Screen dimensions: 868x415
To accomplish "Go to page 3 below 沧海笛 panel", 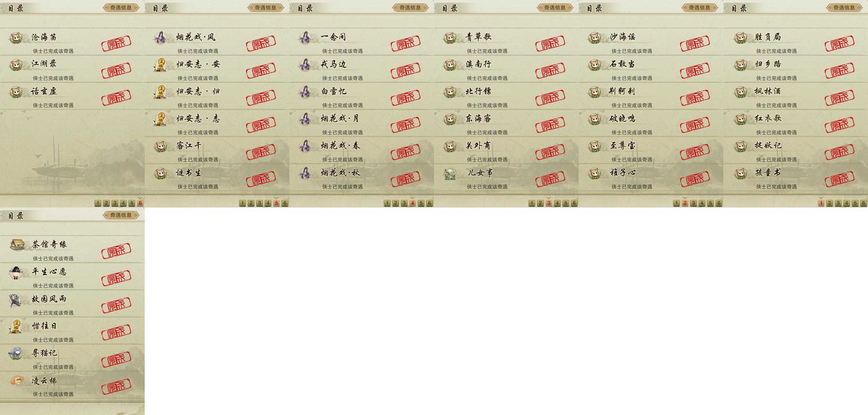I will [115, 203].
